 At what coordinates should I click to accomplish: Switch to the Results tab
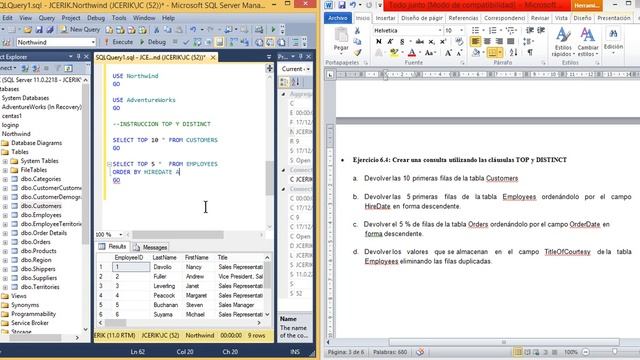point(113,247)
